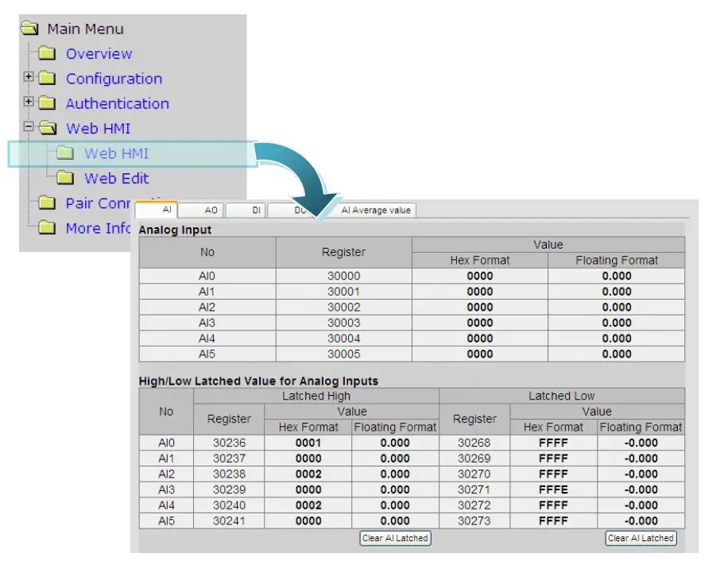Click the folder icon beside Authentication
This screenshot has width=728, height=565.
click(x=47, y=103)
